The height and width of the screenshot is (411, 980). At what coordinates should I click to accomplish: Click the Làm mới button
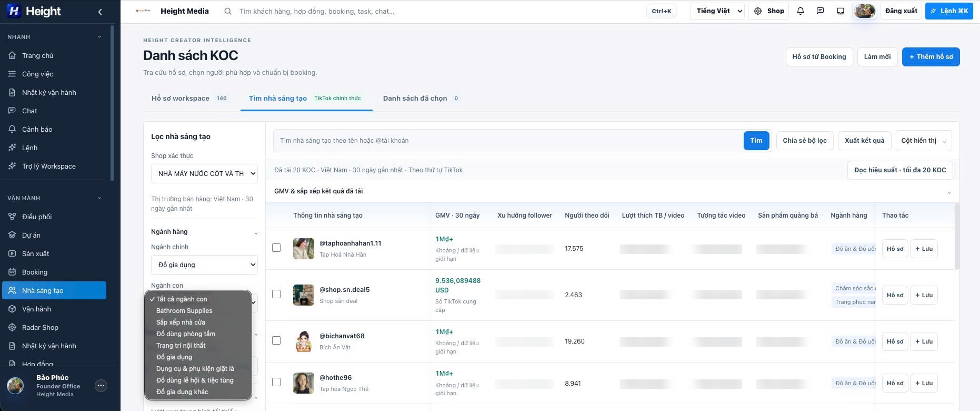pos(877,57)
